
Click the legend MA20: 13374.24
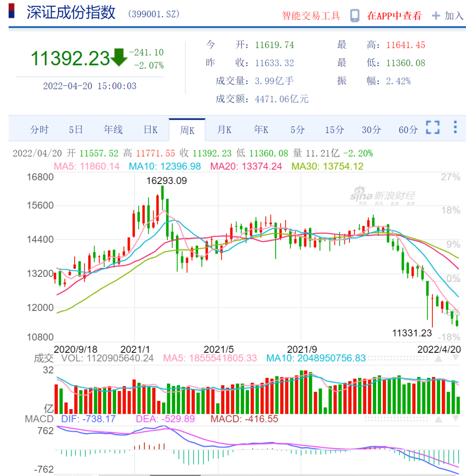tap(246, 166)
